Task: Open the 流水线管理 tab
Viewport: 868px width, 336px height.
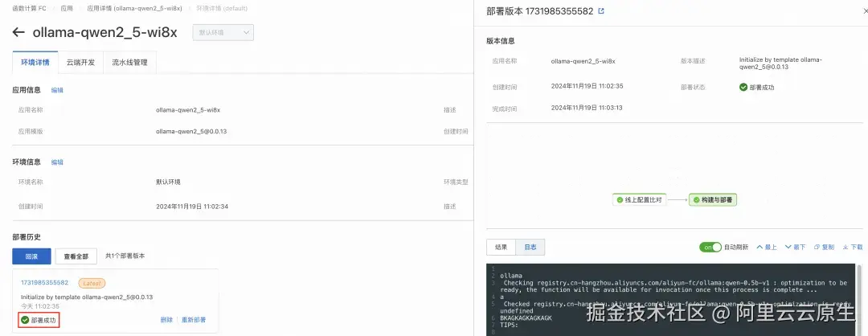Action: (129, 63)
